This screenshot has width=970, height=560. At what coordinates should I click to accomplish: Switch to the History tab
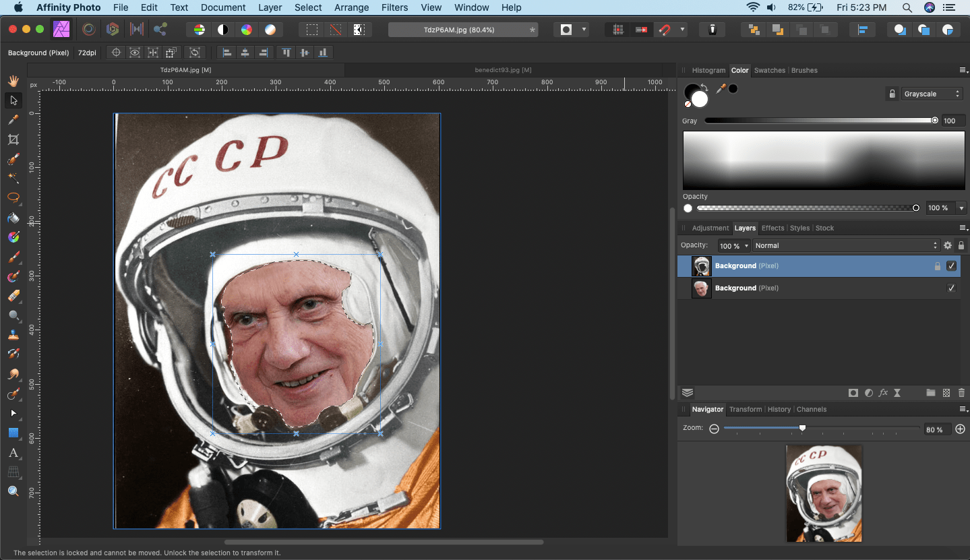pyautogui.click(x=779, y=409)
